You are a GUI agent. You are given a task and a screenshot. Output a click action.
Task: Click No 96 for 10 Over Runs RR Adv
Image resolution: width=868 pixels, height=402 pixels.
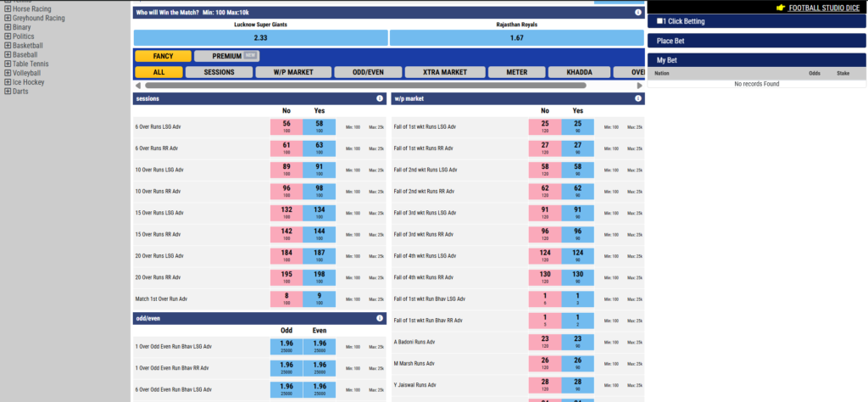(x=287, y=192)
